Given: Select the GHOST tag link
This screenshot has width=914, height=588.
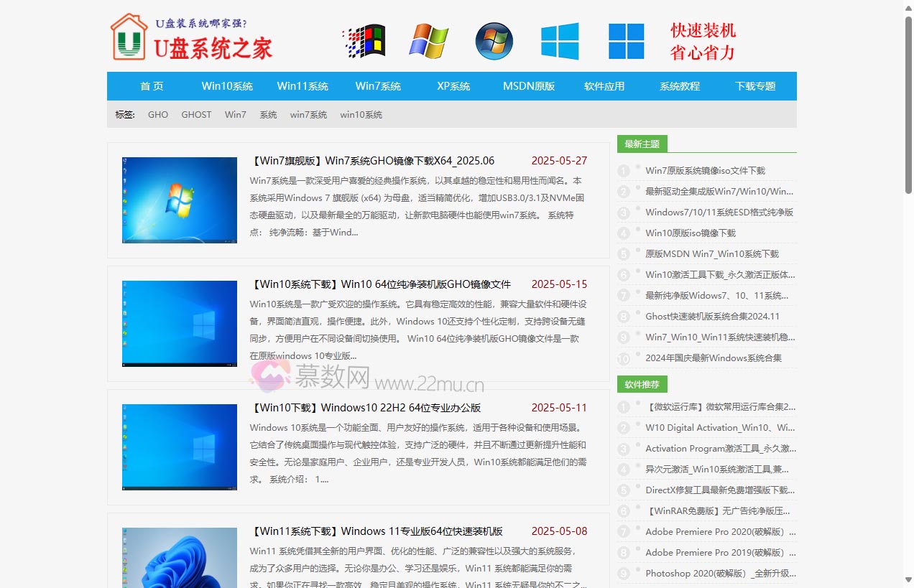Looking at the screenshot, I should [196, 114].
